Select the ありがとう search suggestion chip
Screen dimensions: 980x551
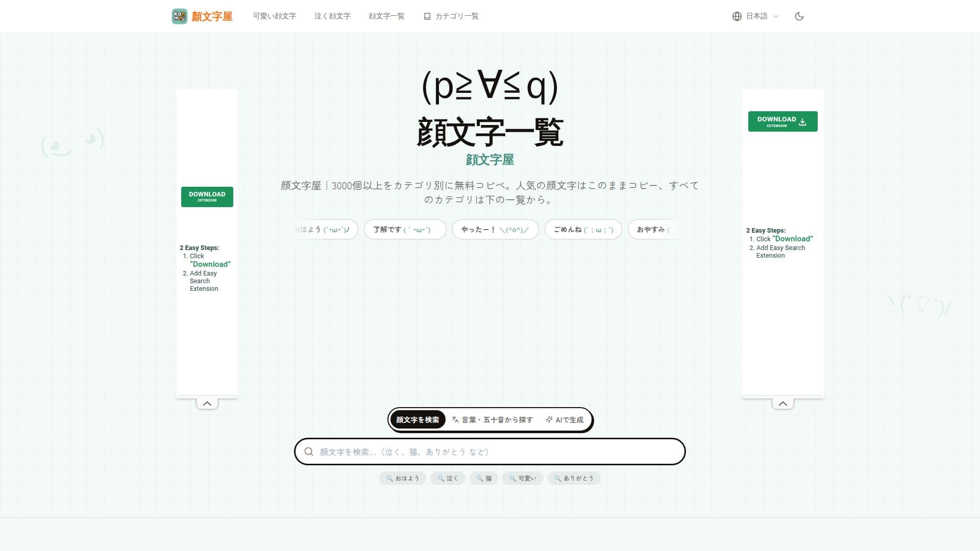coord(574,478)
